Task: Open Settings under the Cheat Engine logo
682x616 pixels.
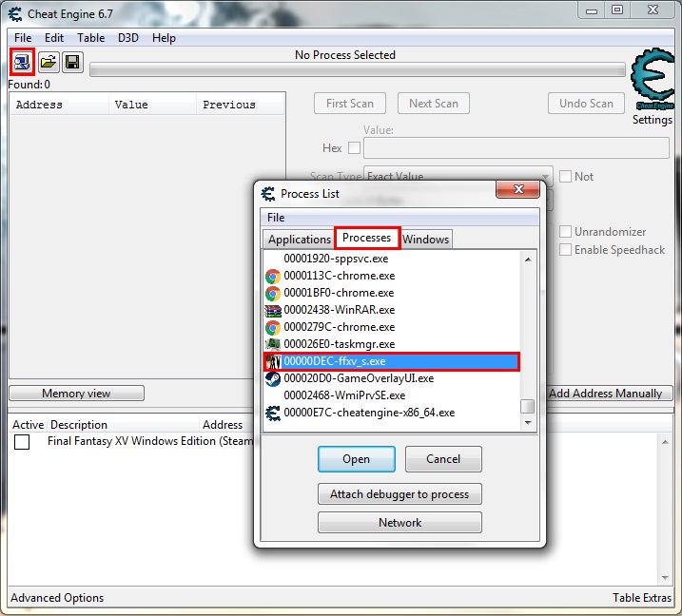Action: click(x=652, y=120)
